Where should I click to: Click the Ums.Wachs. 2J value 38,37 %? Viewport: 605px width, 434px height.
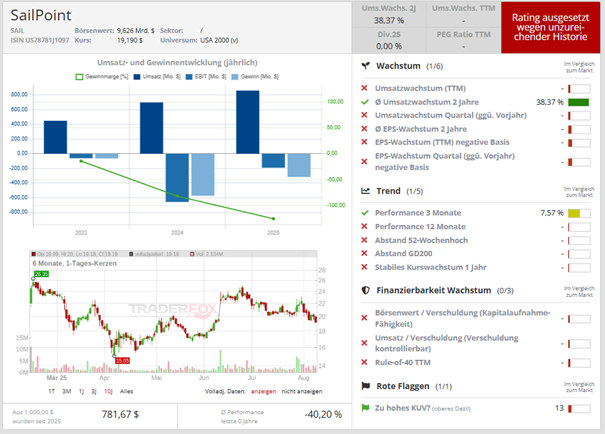tap(389, 20)
